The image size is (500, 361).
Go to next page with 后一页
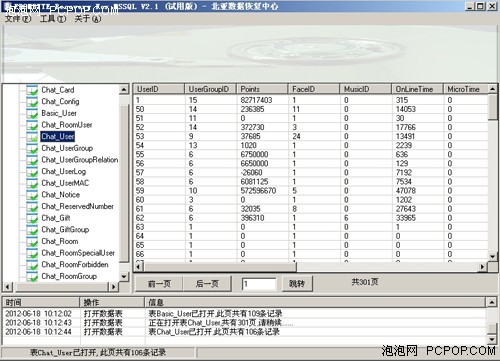pyautogui.click(x=207, y=284)
